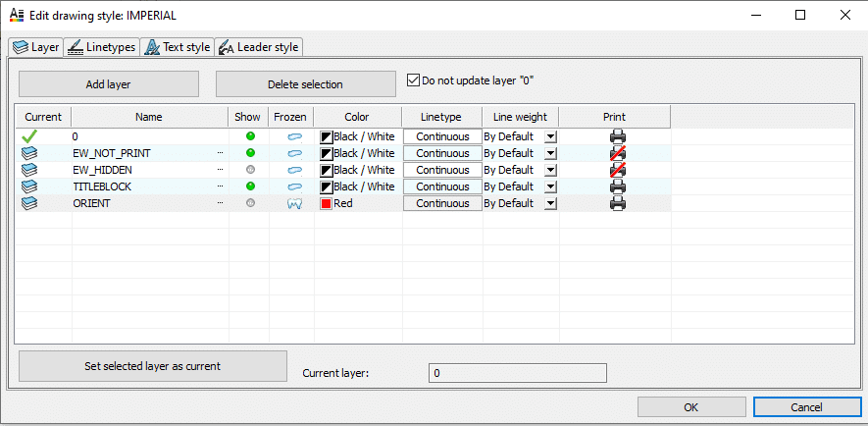Viewport: 868px width, 426px height.
Task: Switch to the Linetypes tab
Action: click(x=102, y=47)
